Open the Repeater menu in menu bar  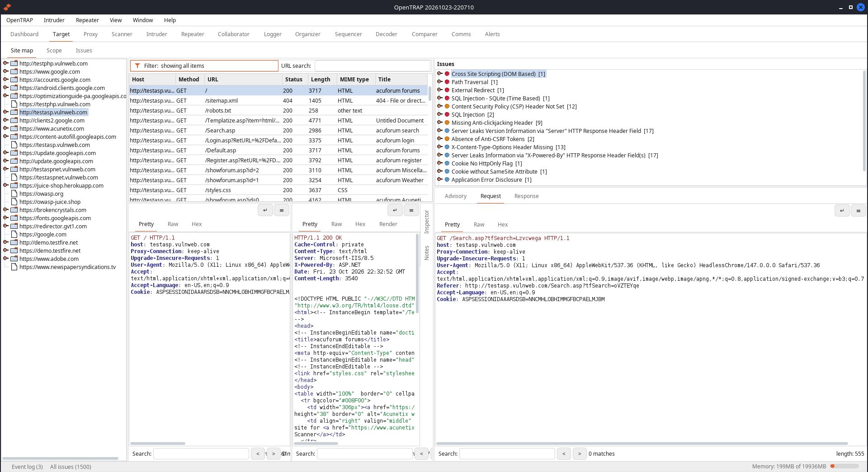(x=87, y=20)
